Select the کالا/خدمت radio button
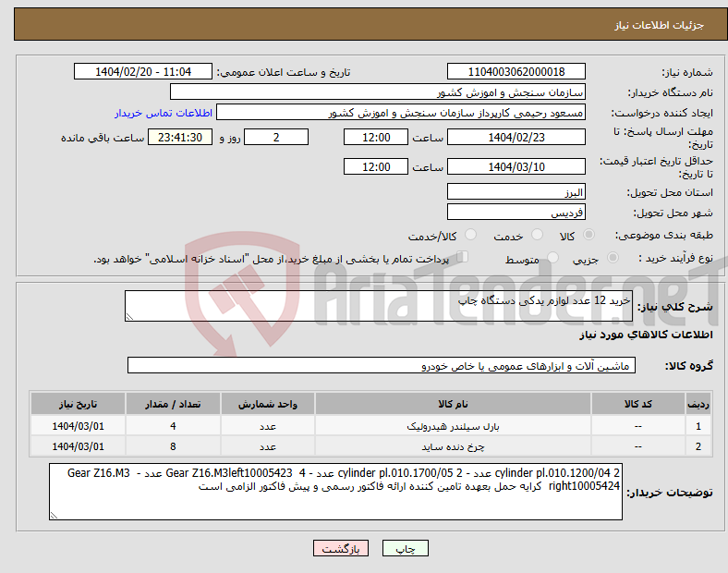The width and height of the screenshot is (728, 573). 471,235
